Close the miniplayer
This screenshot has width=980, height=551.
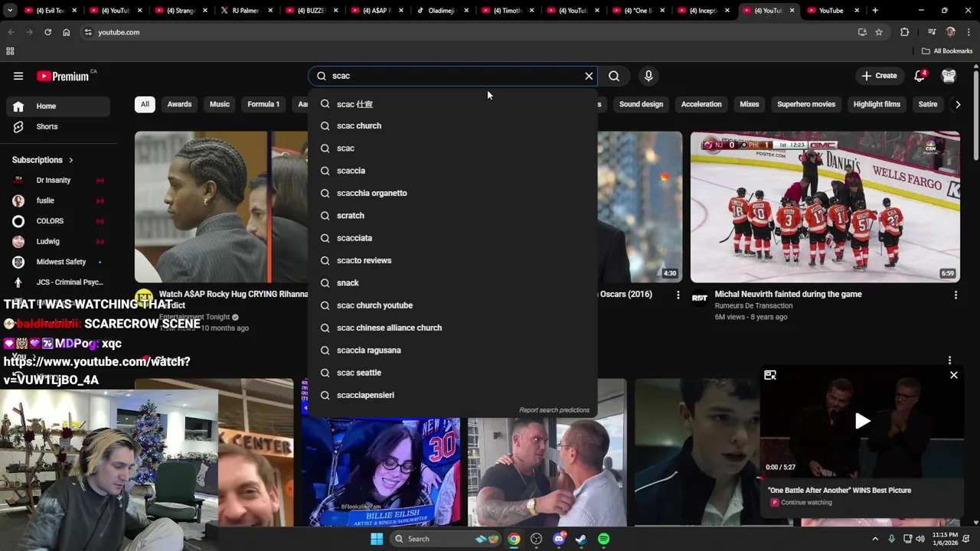pyautogui.click(x=954, y=375)
